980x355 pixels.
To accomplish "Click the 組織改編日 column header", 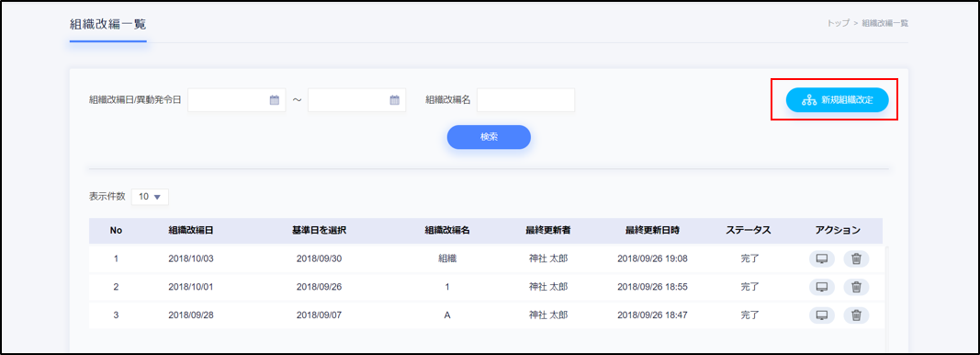I will click(x=191, y=231).
